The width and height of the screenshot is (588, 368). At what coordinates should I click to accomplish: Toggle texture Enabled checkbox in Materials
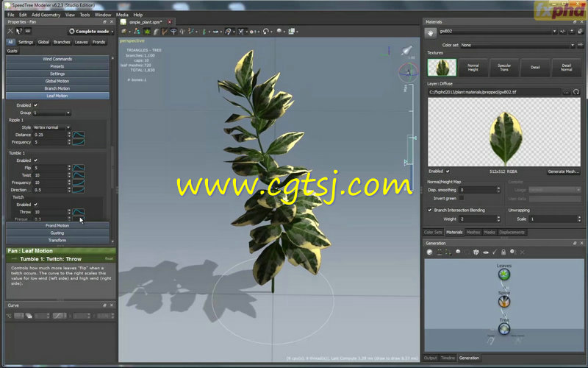(x=448, y=171)
